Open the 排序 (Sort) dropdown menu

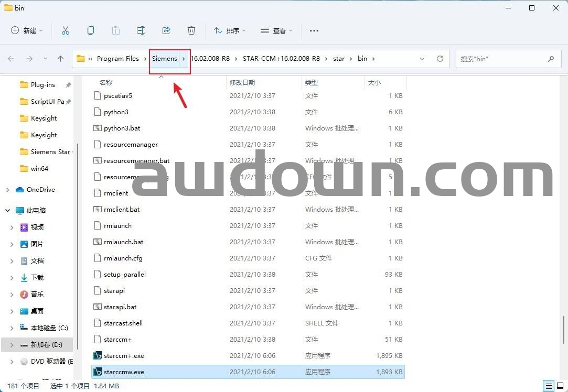[x=230, y=30]
